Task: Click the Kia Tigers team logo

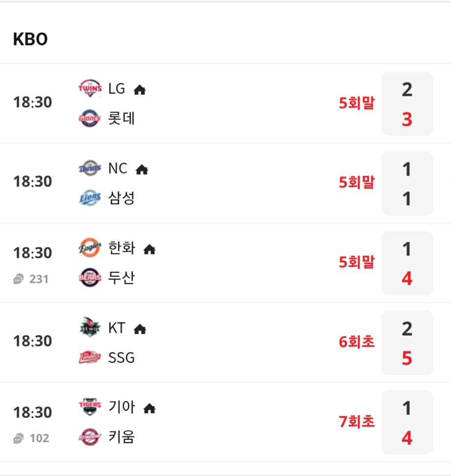Action: [90, 407]
